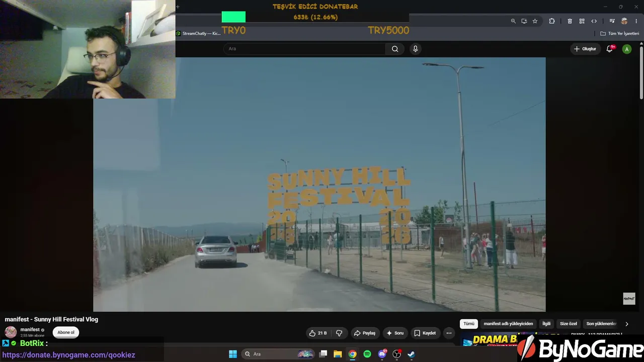Click the 'Kaydet' save button
Viewport: 644px width, 362px height.
(425, 333)
